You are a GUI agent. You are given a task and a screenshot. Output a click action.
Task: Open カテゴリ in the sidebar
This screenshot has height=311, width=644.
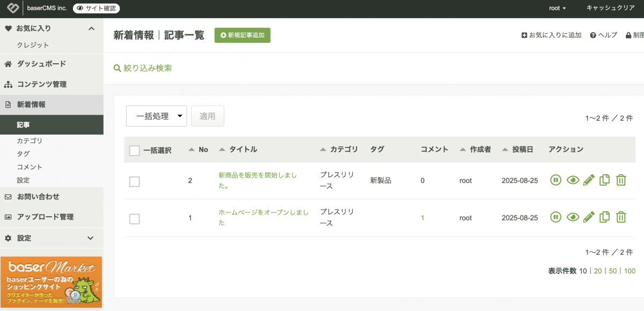click(30, 140)
